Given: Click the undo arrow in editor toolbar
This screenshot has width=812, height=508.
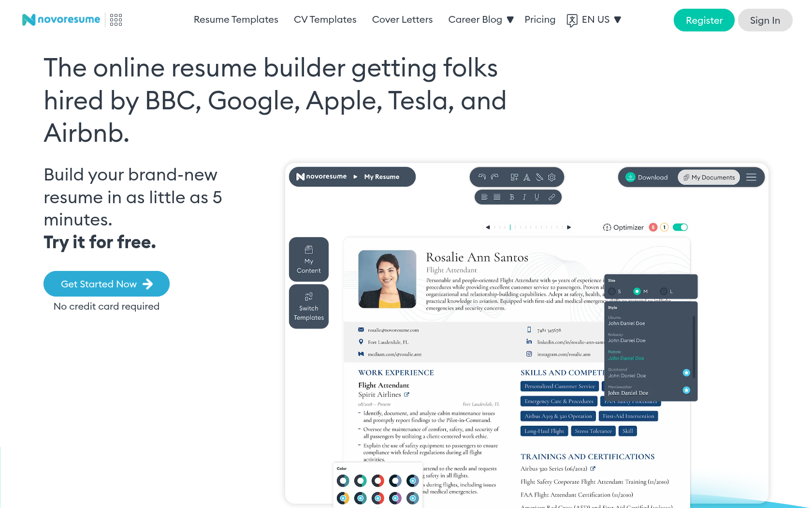Looking at the screenshot, I should (482, 177).
